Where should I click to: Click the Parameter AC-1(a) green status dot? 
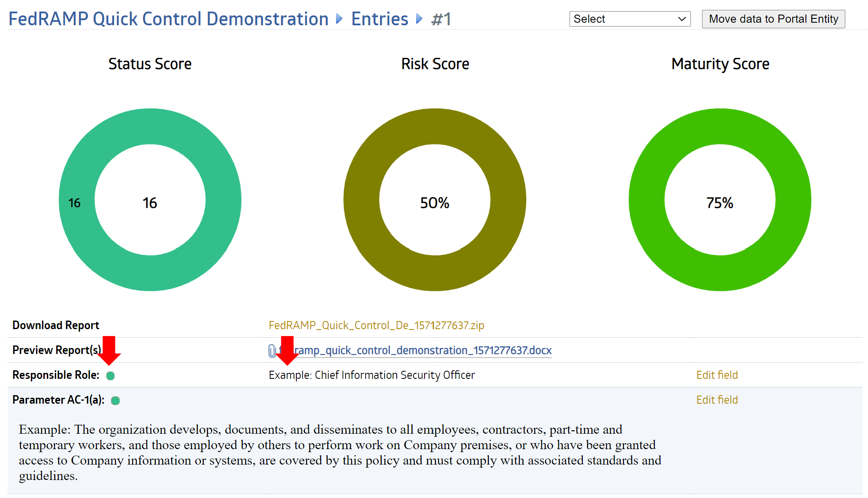point(115,401)
